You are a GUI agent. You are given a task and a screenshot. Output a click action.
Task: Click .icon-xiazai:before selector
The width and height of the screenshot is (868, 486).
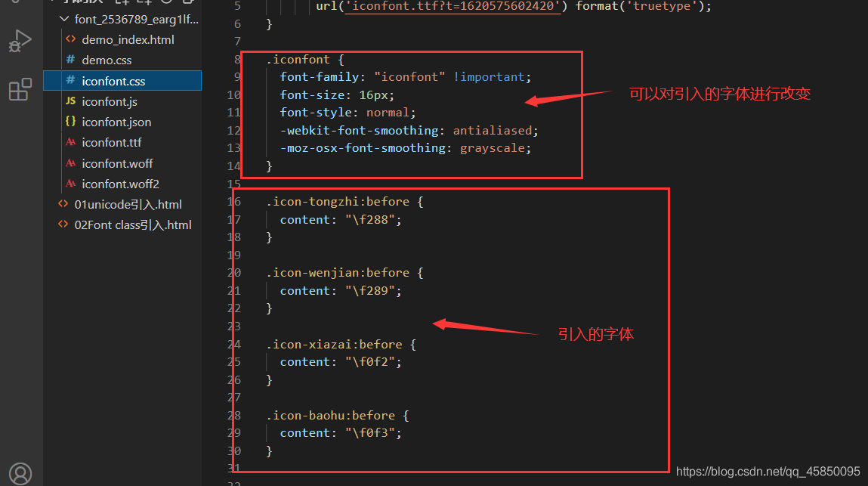tap(334, 345)
